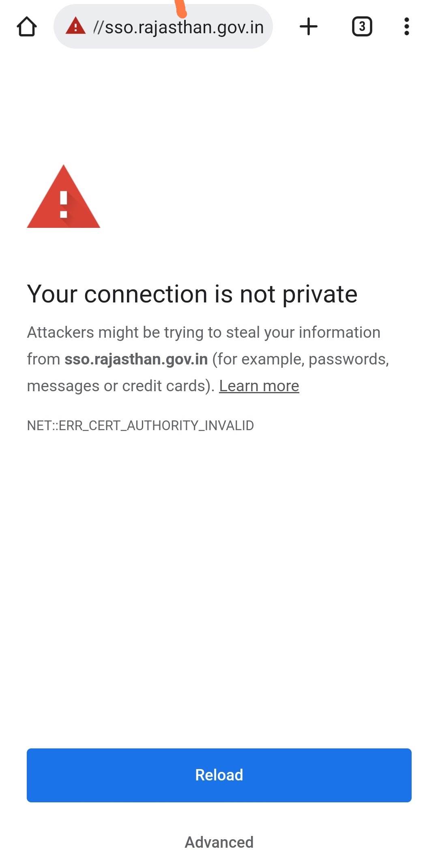This screenshot has width=438, height=868.
Task: Open the three-dot browser menu
Action: [x=406, y=27]
